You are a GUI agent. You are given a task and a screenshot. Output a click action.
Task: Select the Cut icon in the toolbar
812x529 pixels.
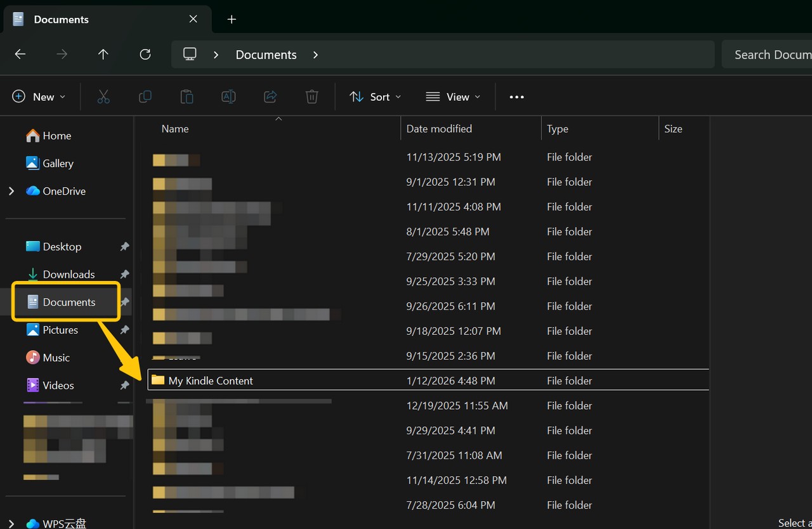pos(103,96)
